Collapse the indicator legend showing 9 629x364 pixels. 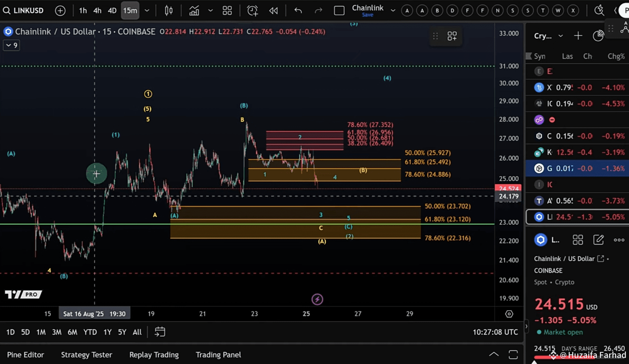(x=11, y=45)
